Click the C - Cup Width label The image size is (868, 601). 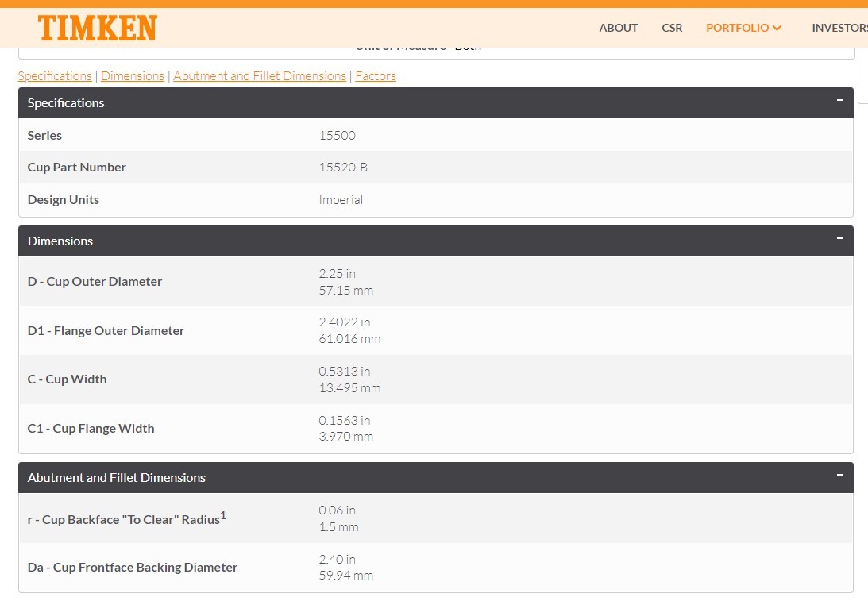pos(67,379)
